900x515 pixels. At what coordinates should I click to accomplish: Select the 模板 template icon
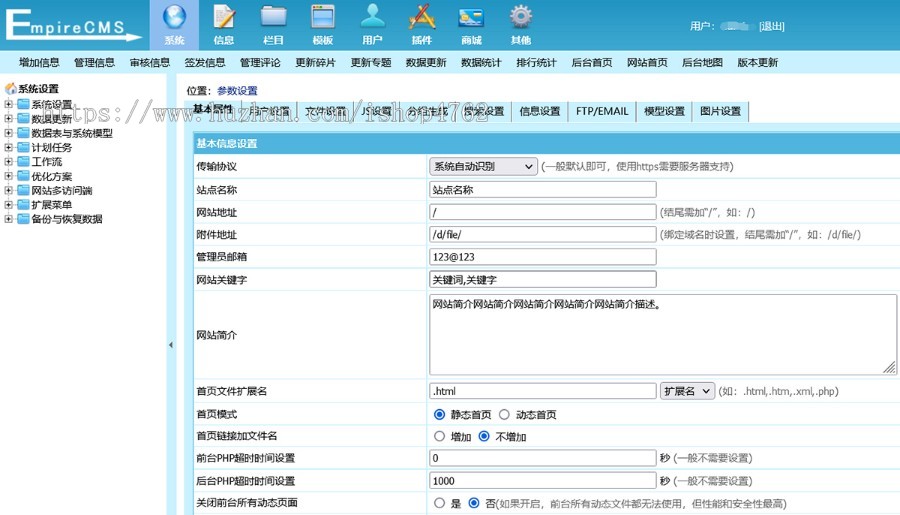click(322, 18)
